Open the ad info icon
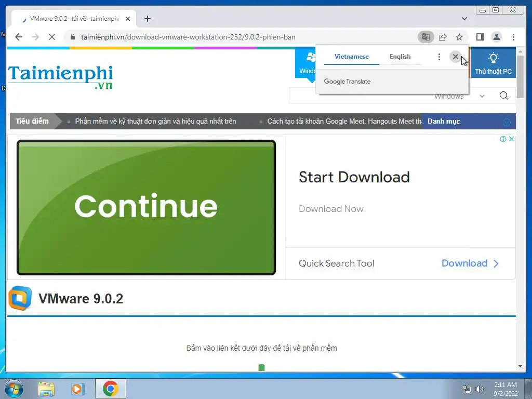The image size is (532, 399). 503,139
